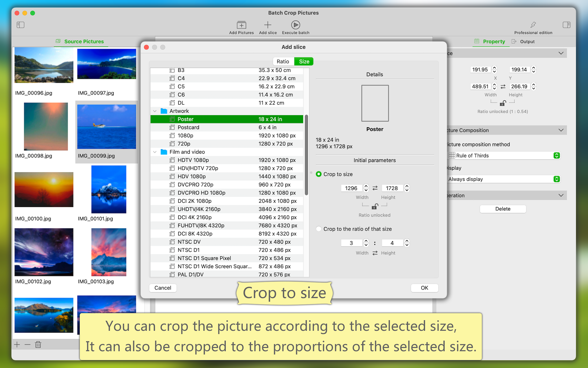Run the Execute batch play icon
This screenshot has height=368, width=588.
tap(296, 25)
